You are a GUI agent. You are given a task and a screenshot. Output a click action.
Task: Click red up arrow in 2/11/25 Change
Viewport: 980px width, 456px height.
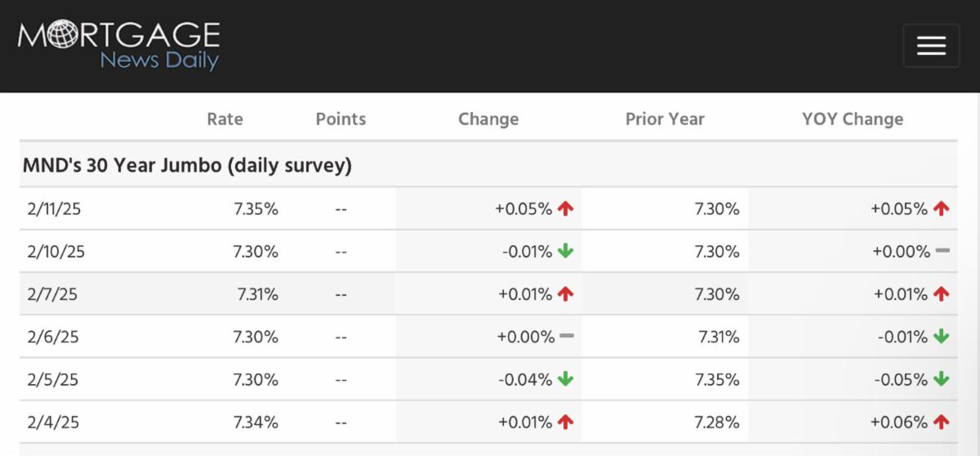(566, 208)
